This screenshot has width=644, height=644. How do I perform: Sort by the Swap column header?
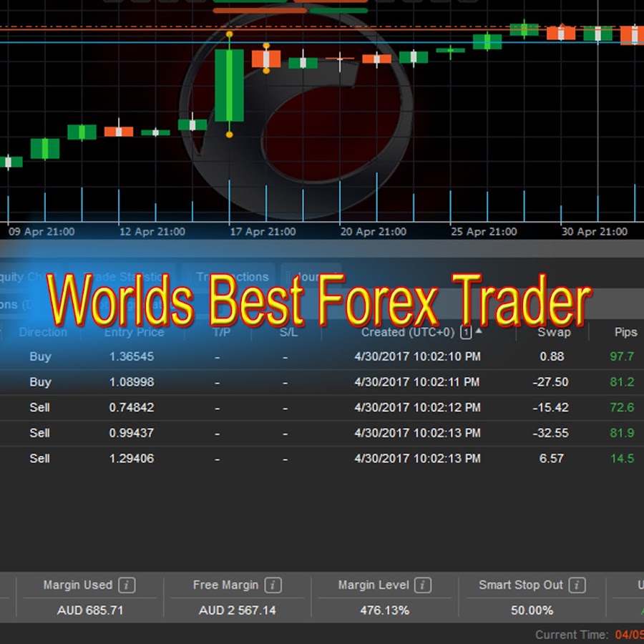click(x=554, y=332)
